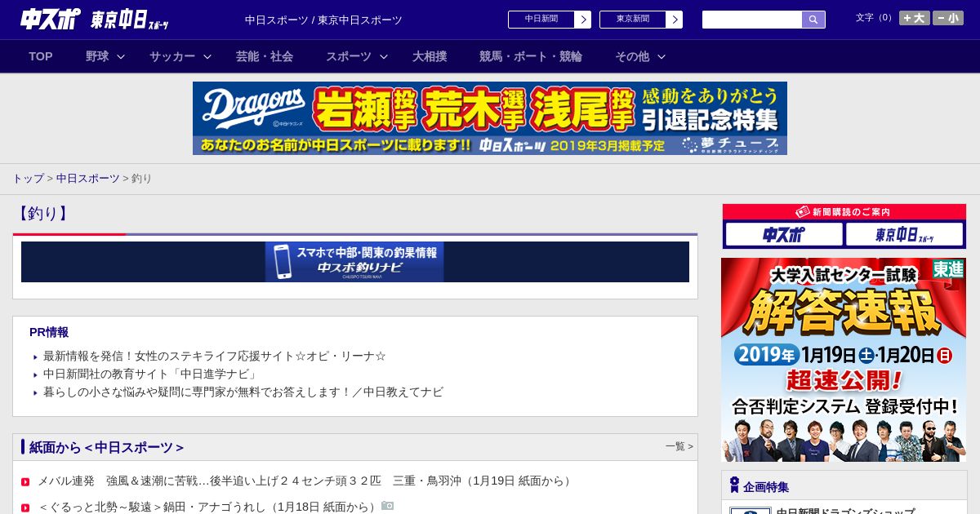Expand the 野球 dropdown chevron
Screen dimensions: 980x514
(121, 56)
